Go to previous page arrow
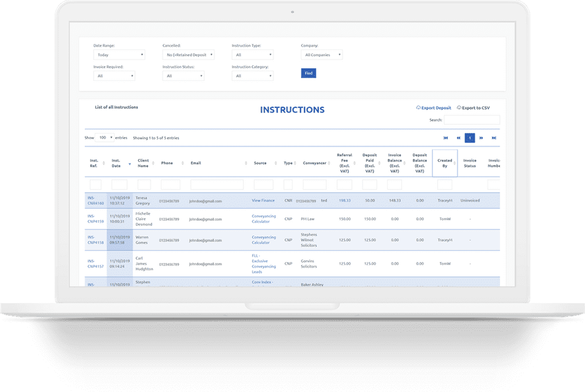The height and width of the screenshot is (392, 585). (x=458, y=138)
